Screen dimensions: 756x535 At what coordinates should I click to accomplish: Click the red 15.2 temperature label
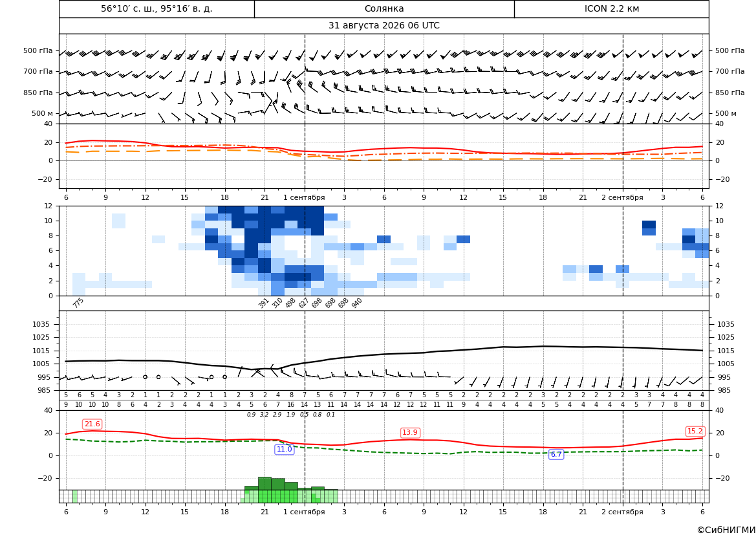coord(695,431)
